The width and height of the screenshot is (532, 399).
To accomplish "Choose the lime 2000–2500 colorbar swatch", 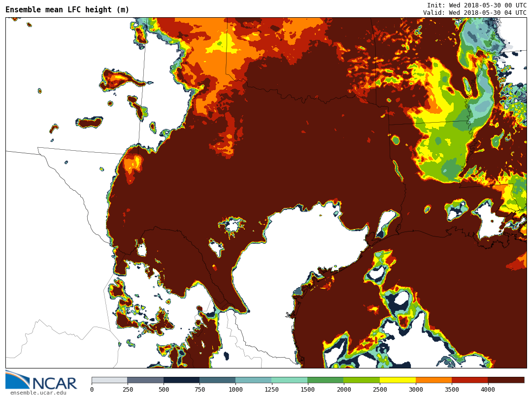I will click(362, 380).
